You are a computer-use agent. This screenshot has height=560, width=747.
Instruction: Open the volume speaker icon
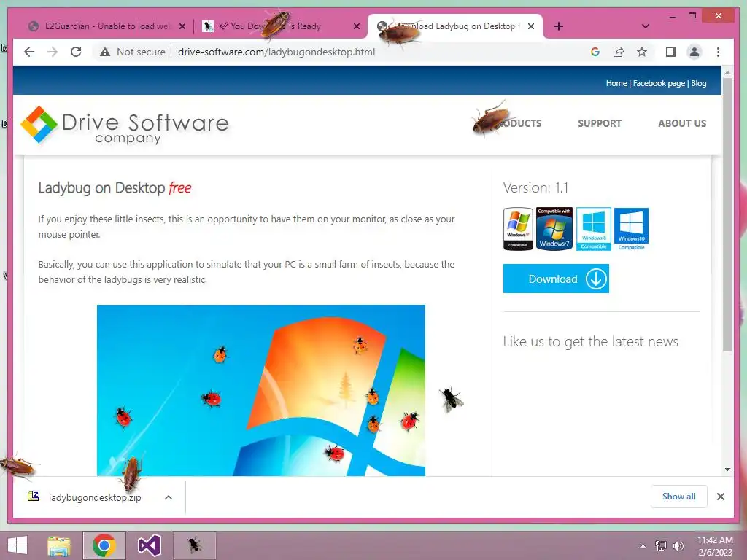(678, 546)
